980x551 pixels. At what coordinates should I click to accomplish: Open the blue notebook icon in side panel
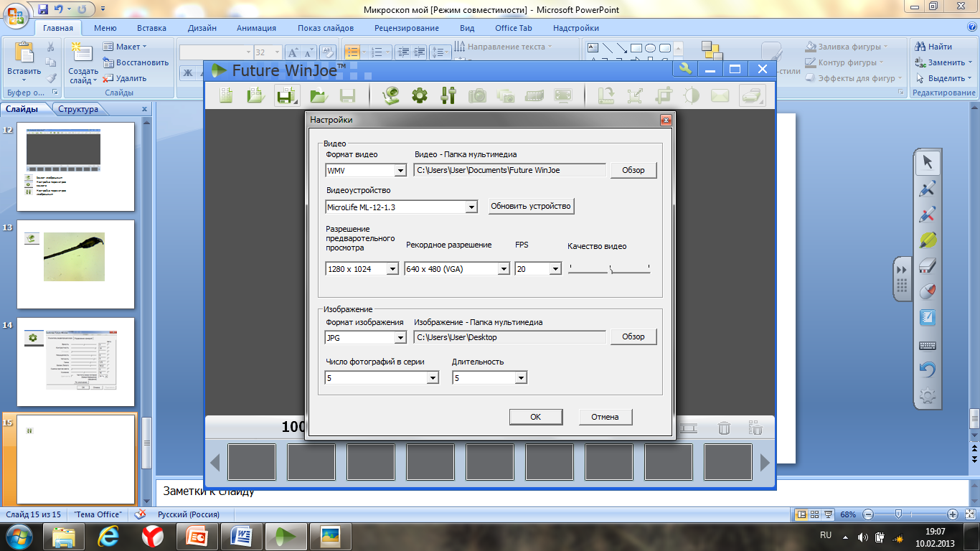(x=927, y=318)
